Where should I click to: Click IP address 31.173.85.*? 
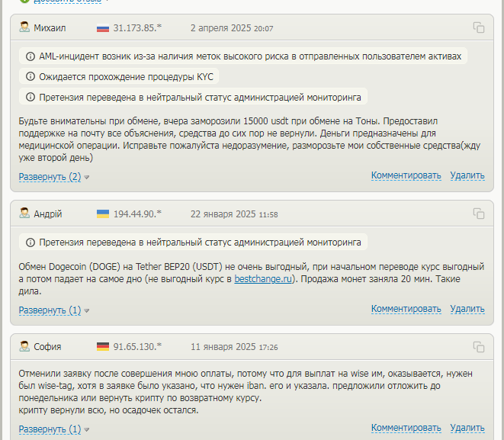coord(137,28)
